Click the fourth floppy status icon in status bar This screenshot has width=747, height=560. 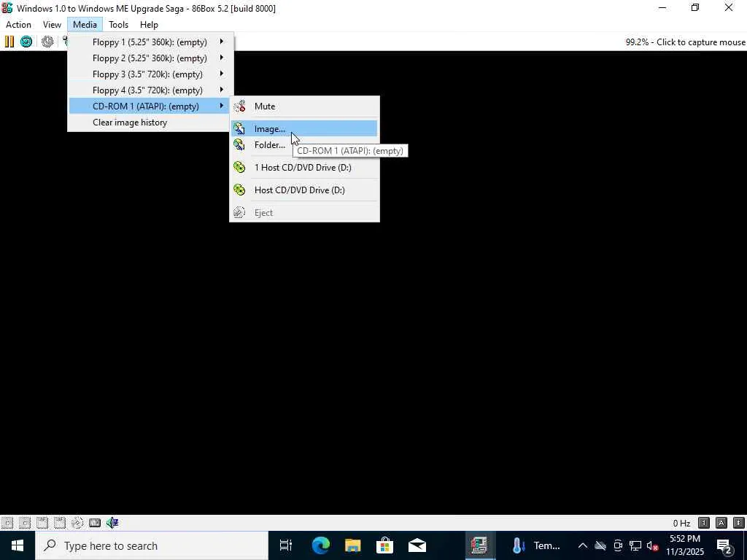(60, 523)
